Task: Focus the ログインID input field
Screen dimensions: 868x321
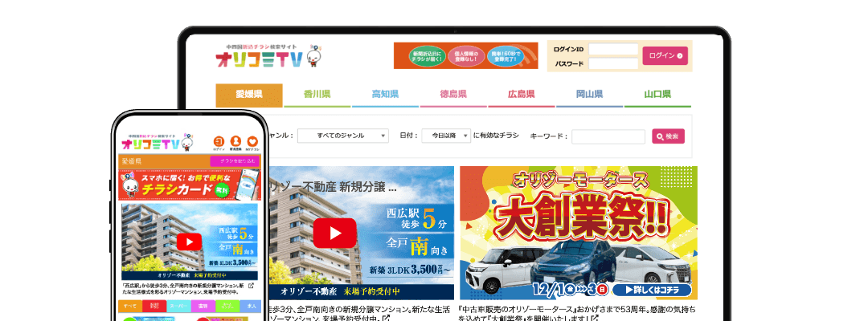Action: pos(613,49)
